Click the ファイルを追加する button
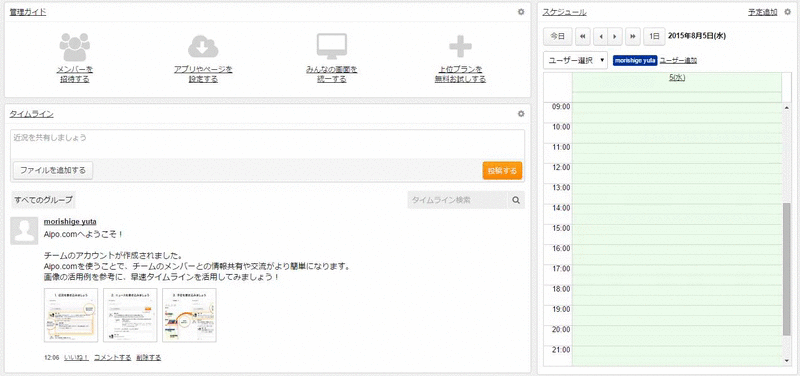800x376 pixels. [53, 170]
